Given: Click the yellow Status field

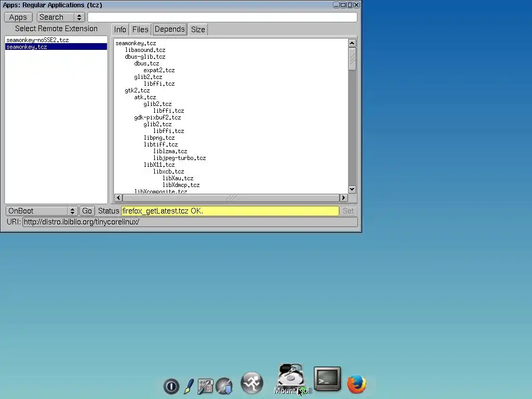Looking at the screenshot, I should 230,211.
